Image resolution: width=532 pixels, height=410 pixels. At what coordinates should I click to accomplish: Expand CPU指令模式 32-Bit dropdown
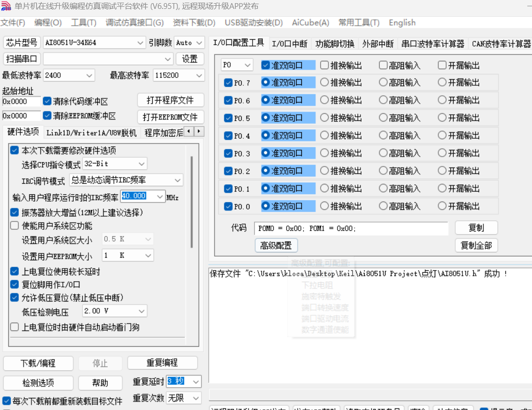(142, 164)
